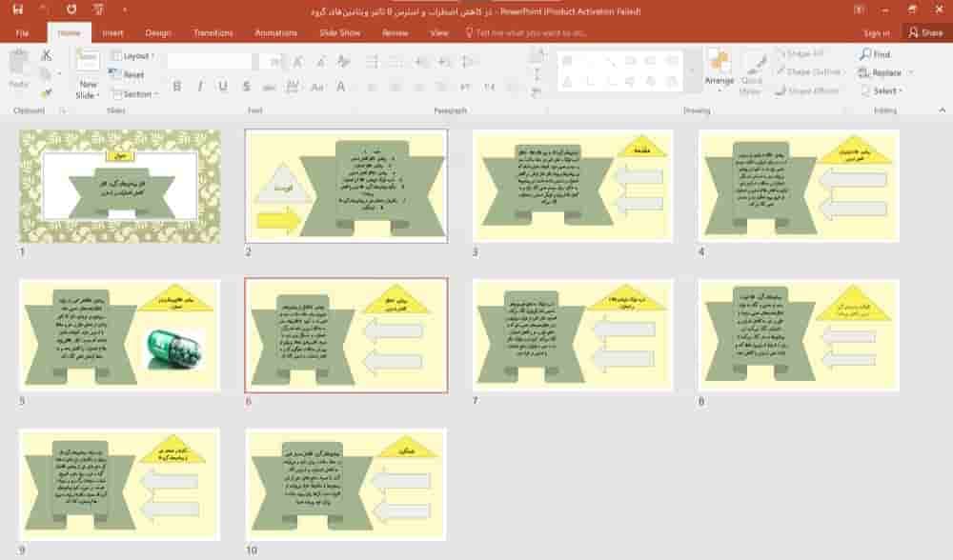
Task: Open the Customize Quick Access Toolbar arrow
Action: click(125, 10)
